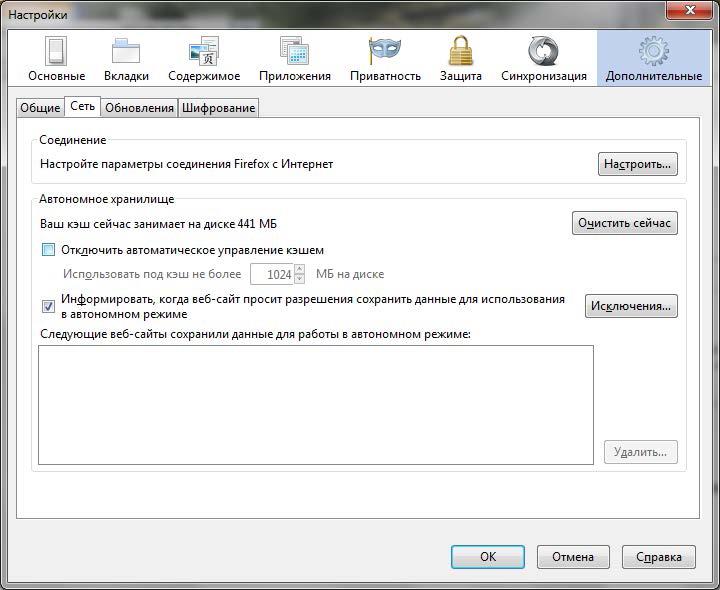
Task: Switch to the Общие sub-tab
Action: pos(40,108)
